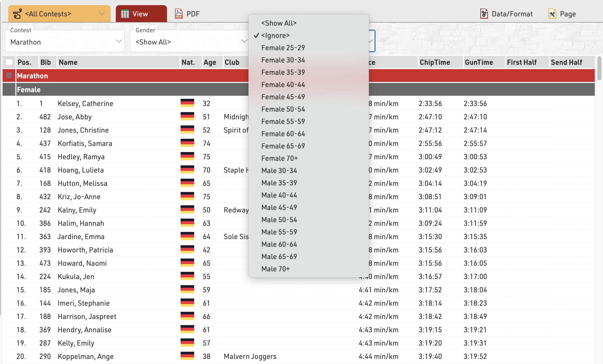The height and width of the screenshot is (364, 603).
Task: Choose Male 70+ age group option
Action: point(275,269)
